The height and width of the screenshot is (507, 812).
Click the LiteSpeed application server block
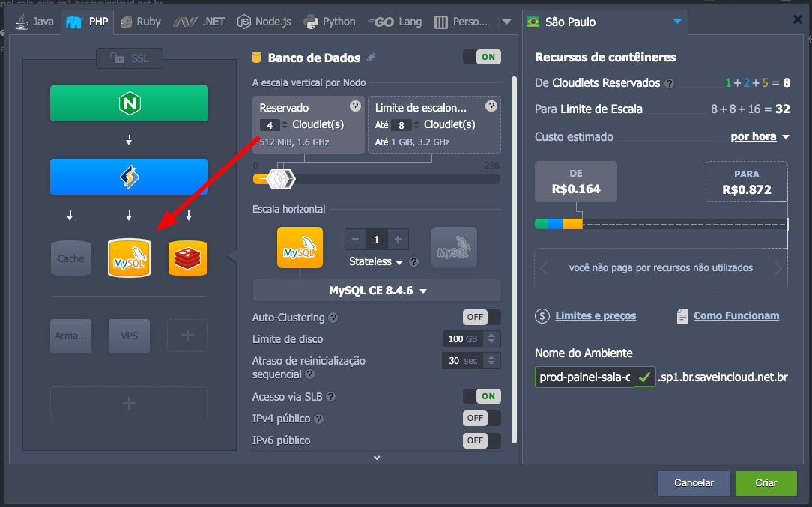click(x=129, y=177)
